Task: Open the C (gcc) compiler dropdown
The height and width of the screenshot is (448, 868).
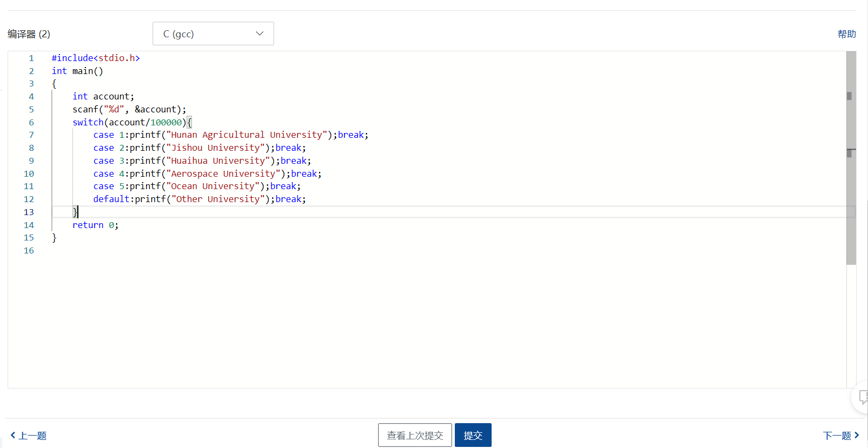Action: tap(213, 34)
